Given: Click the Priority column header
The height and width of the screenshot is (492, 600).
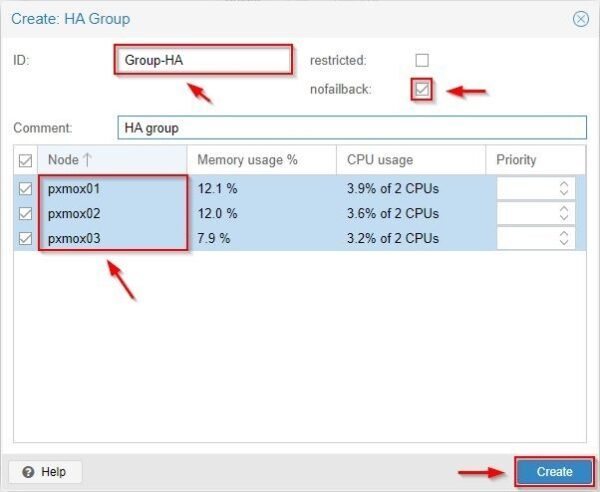Looking at the screenshot, I should pos(535,160).
